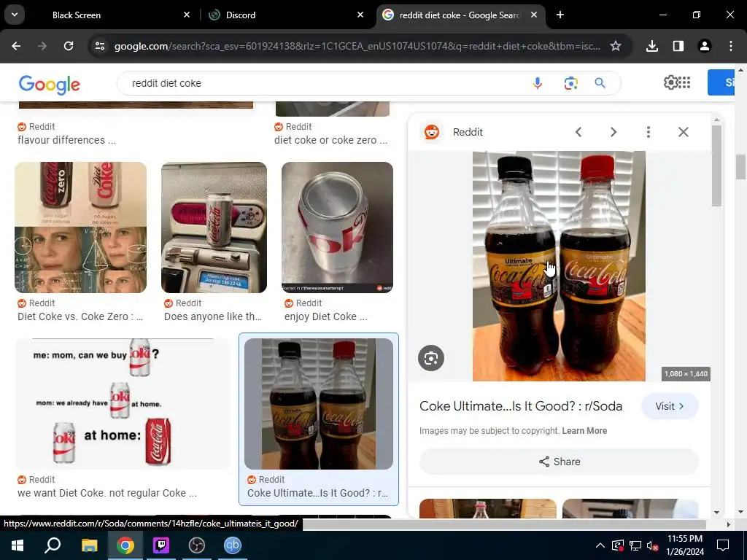View site information icon in address bar
The height and width of the screenshot is (560, 747).
(x=99, y=46)
